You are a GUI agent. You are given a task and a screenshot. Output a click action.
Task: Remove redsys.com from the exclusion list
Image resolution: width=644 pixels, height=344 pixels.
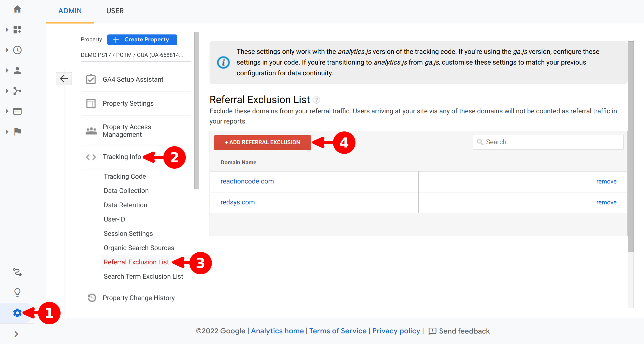point(606,203)
